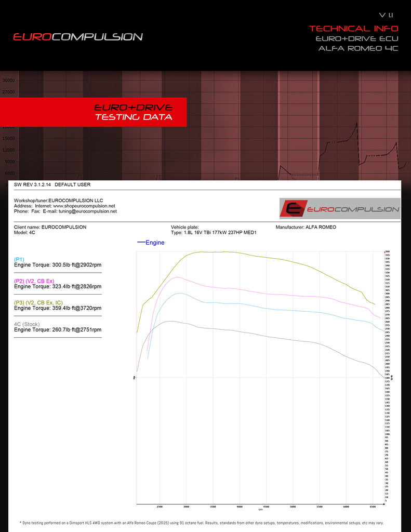Select the (P2) (V2, CB Ex) legend label

(34, 281)
